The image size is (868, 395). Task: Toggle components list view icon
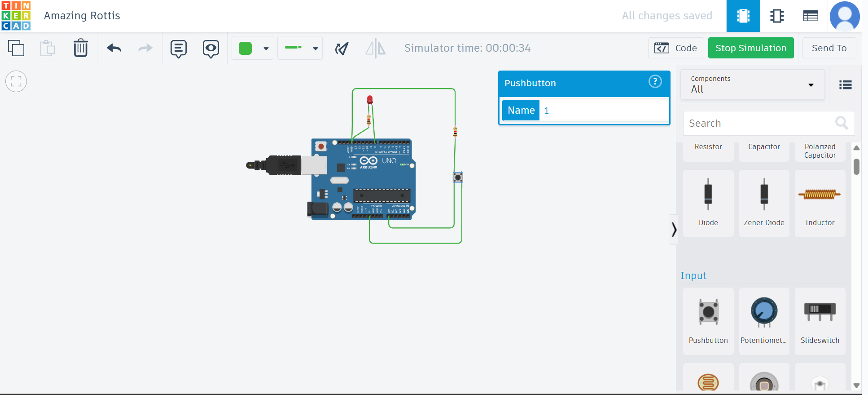tap(846, 84)
